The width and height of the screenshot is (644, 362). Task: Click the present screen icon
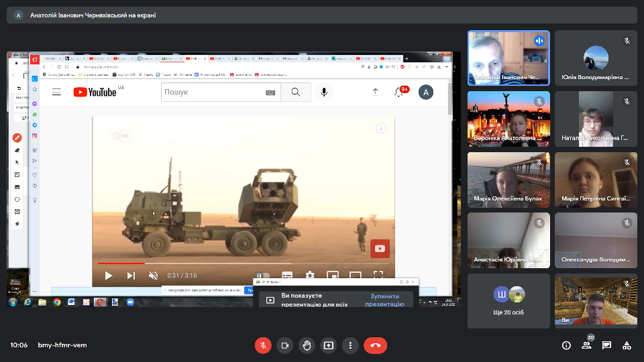coord(328,345)
